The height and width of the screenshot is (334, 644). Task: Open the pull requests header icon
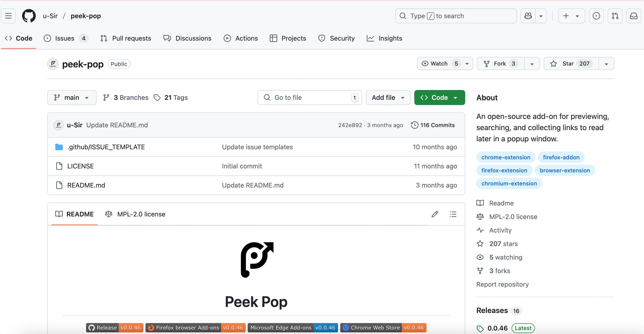(x=615, y=16)
